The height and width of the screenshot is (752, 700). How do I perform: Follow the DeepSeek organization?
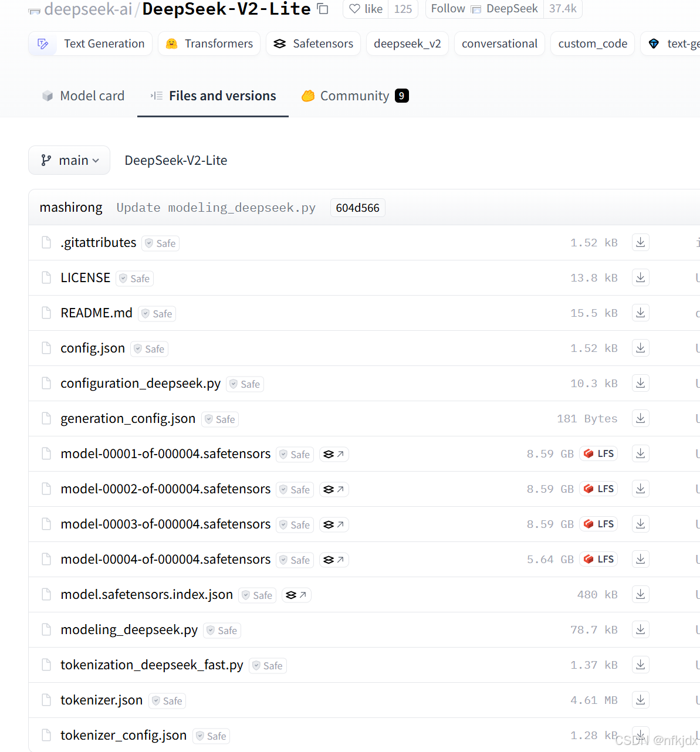click(485, 9)
